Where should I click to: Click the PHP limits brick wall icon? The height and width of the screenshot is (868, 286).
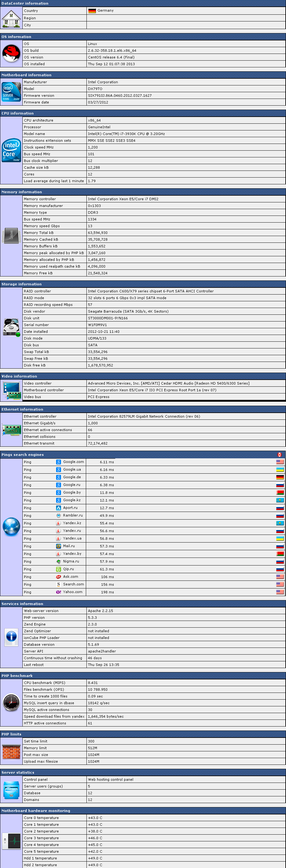tap(11, 751)
